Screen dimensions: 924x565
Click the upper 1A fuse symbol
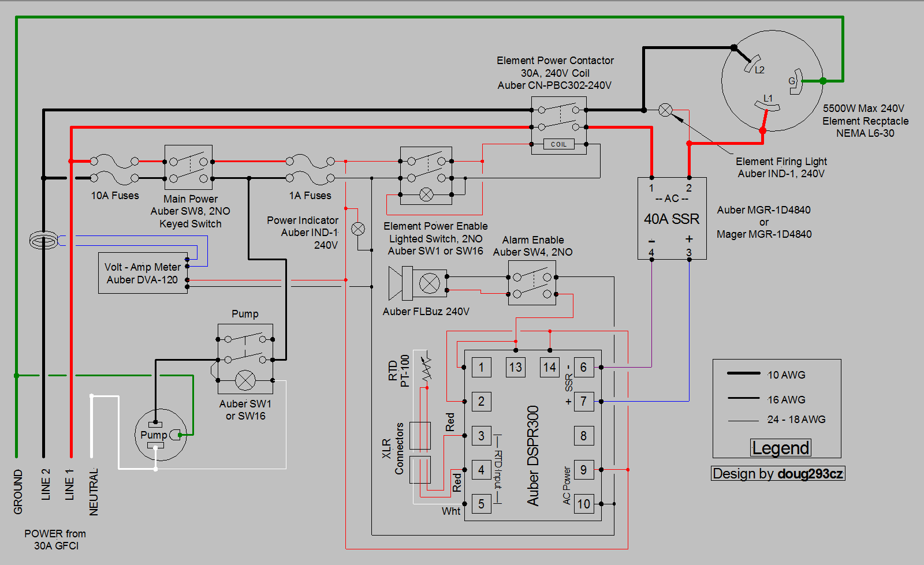(x=310, y=162)
